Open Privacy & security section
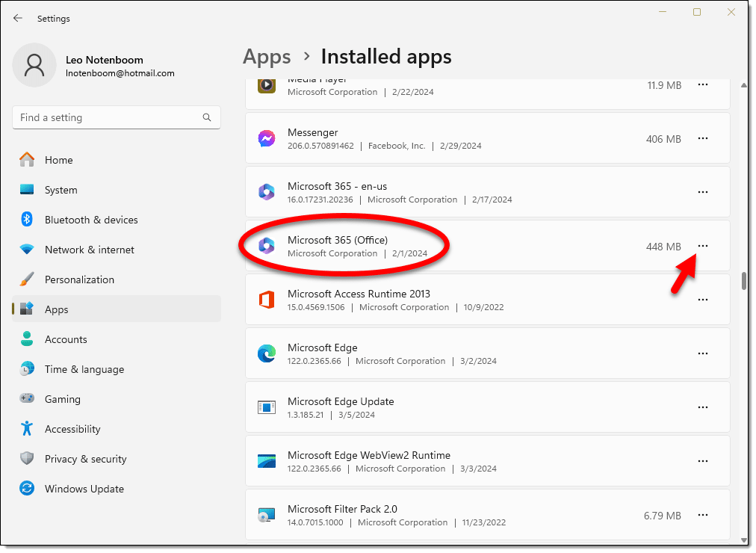Image resolution: width=756 pixels, height=553 pixels. [x=85, y=459]
